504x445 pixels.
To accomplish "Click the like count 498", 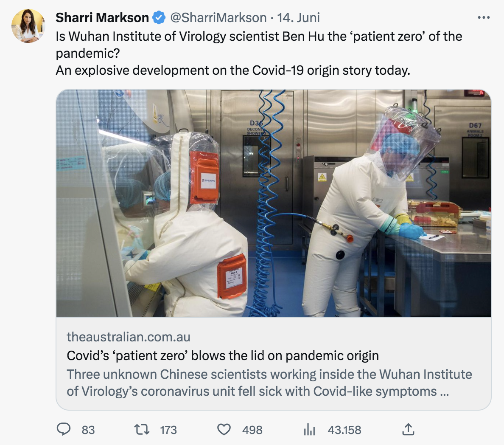I will [x=252, y=430].
